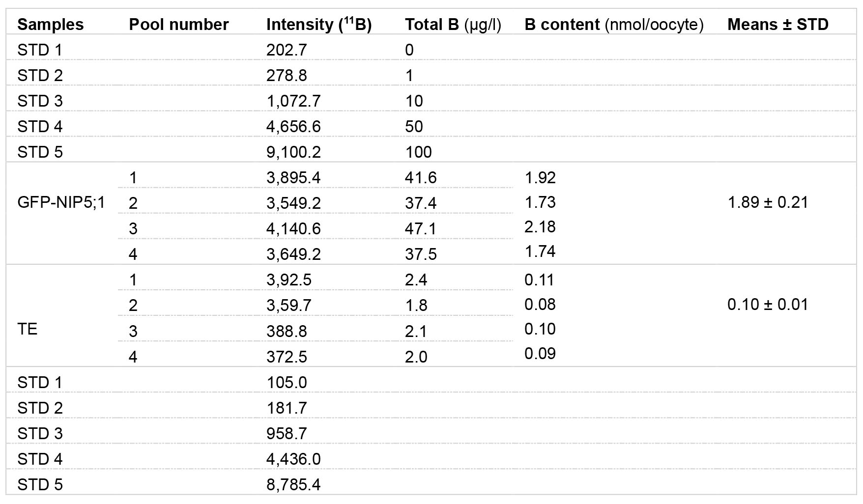
Task: Select the GFP-NIP5;1 sample label
Action: click(x=61, y=202)
